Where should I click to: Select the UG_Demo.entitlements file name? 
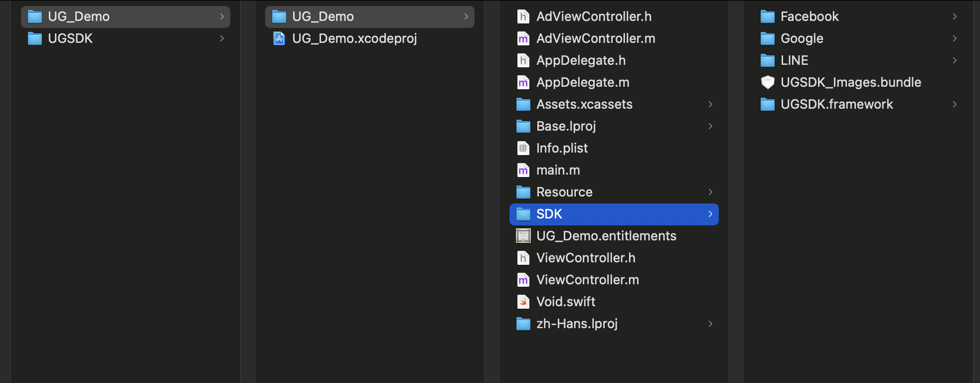pos(606,236)
